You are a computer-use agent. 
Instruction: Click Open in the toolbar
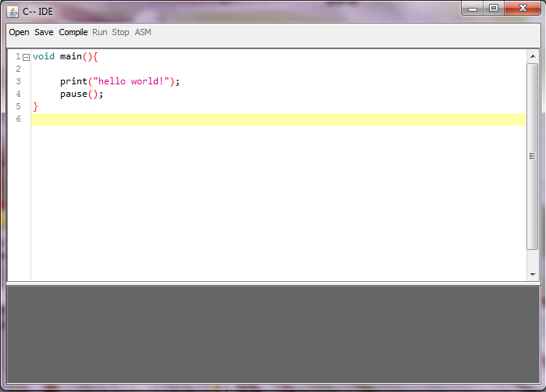click(19, 33)
